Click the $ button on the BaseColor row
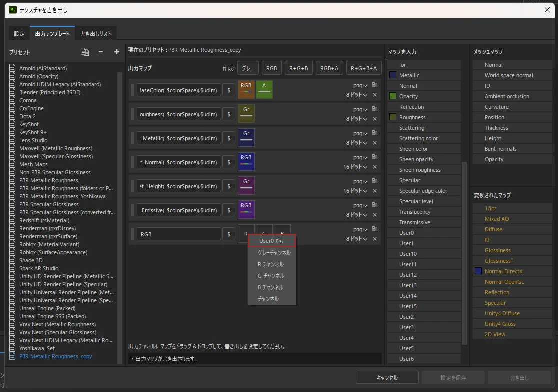 (229, 90)
